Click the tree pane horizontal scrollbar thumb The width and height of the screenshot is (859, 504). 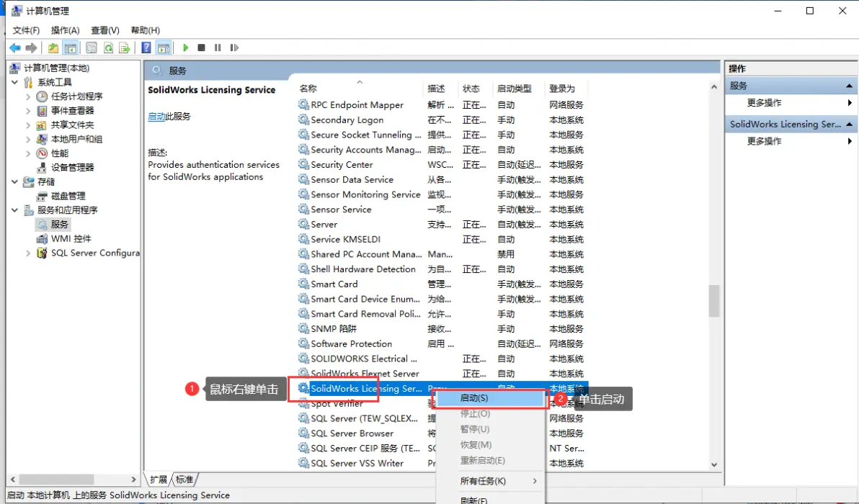56,480
